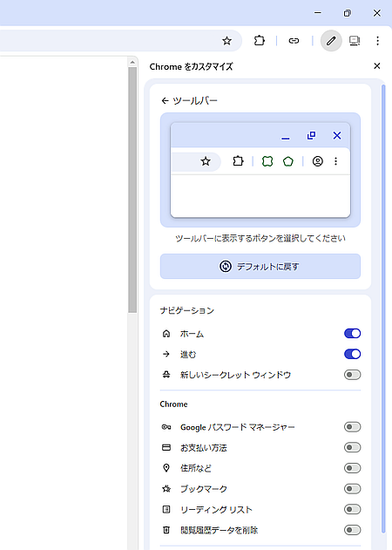Click the page scrollbar up arrow
392x550 pixels.
pos(132,62)
